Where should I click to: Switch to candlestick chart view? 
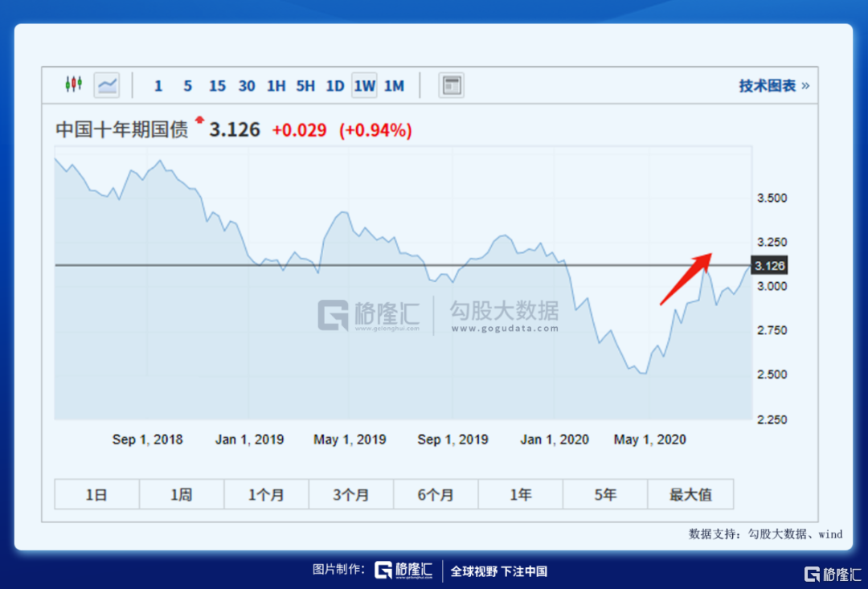[x=74, y=84]
